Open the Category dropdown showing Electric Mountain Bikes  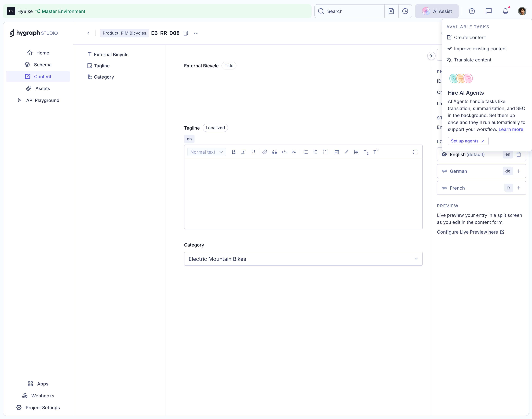coord(303,259)
